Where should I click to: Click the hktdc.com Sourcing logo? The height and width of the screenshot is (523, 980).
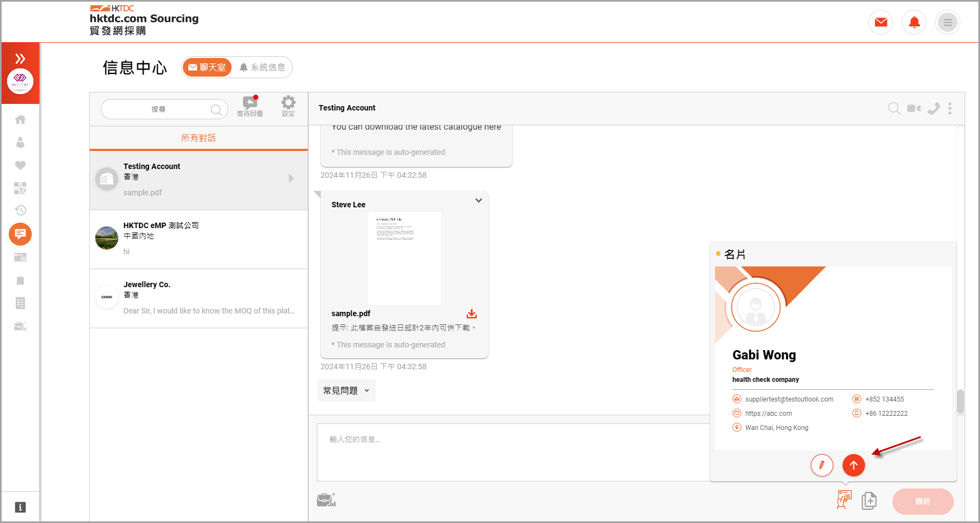click(144, 20)
